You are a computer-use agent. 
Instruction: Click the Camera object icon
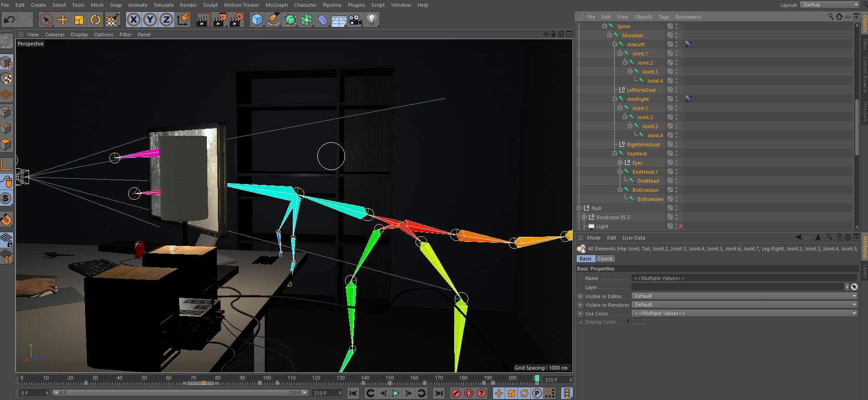click(356, 20)
